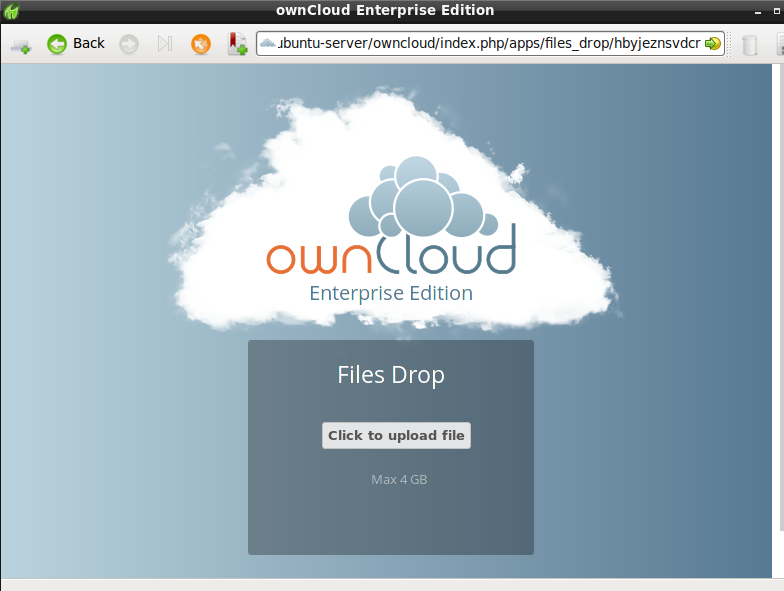Go back using the green Back arrow
The image size is (784, 591).
[57, 44]
